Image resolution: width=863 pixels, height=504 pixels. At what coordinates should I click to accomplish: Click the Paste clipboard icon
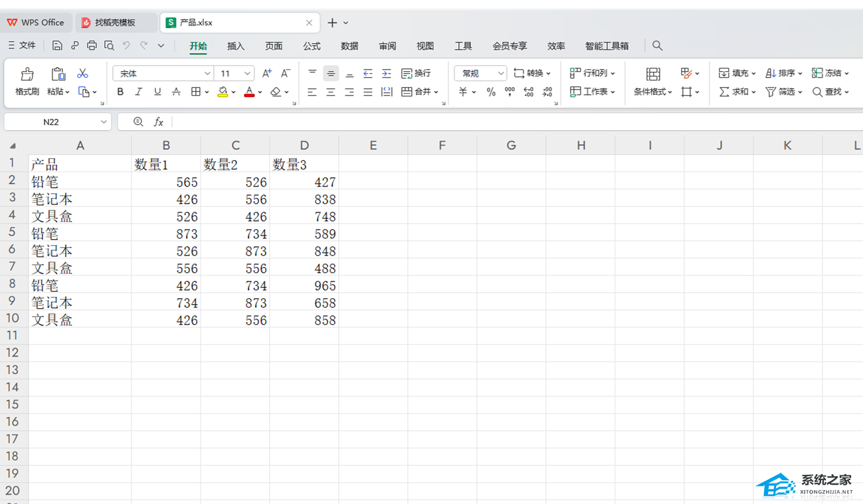[58, 74]
